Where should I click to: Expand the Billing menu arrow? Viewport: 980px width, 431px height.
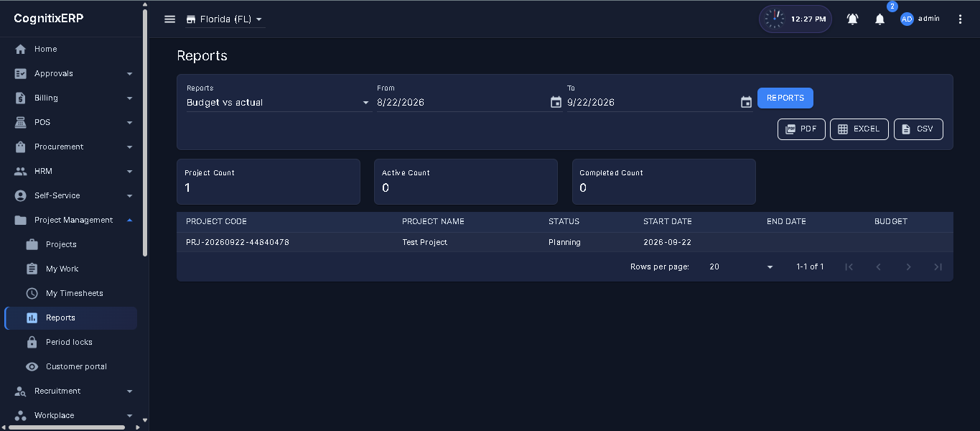pos(129,98)
